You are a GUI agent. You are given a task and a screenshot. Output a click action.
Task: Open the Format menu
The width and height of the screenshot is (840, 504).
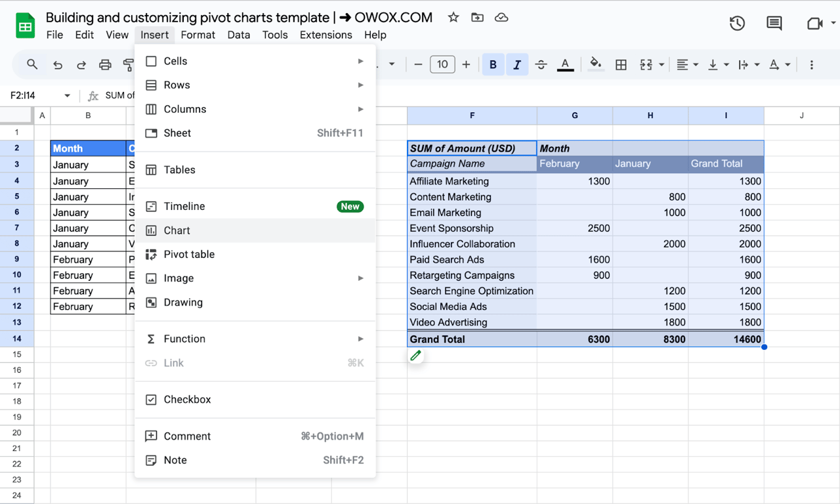click(x=198, y=35)
